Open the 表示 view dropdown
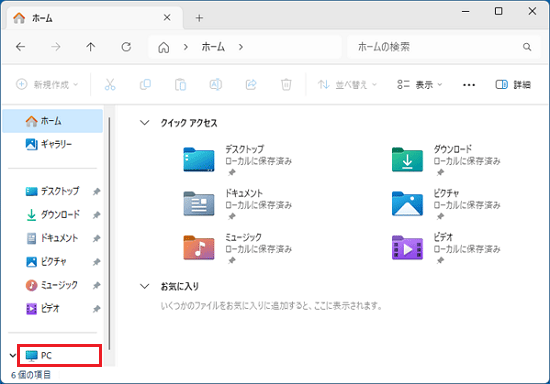The width and height of the screenshot is (550, 384). coord(420,85)
